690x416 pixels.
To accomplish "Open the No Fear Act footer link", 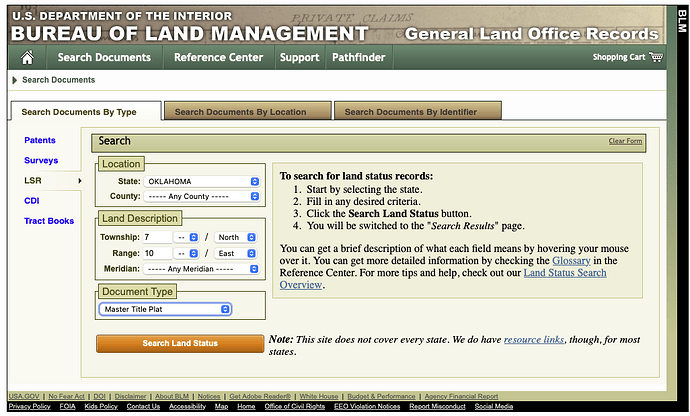I will [66, 397].
